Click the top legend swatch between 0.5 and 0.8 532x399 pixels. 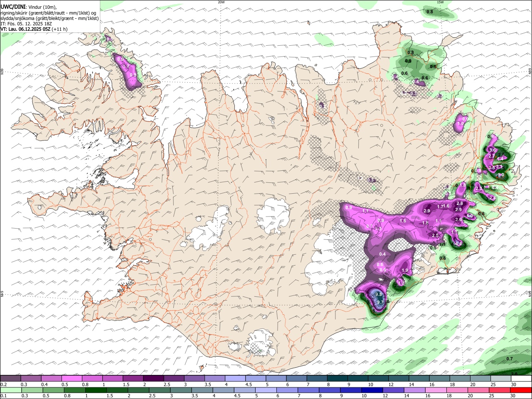click(x=72, y=379)
